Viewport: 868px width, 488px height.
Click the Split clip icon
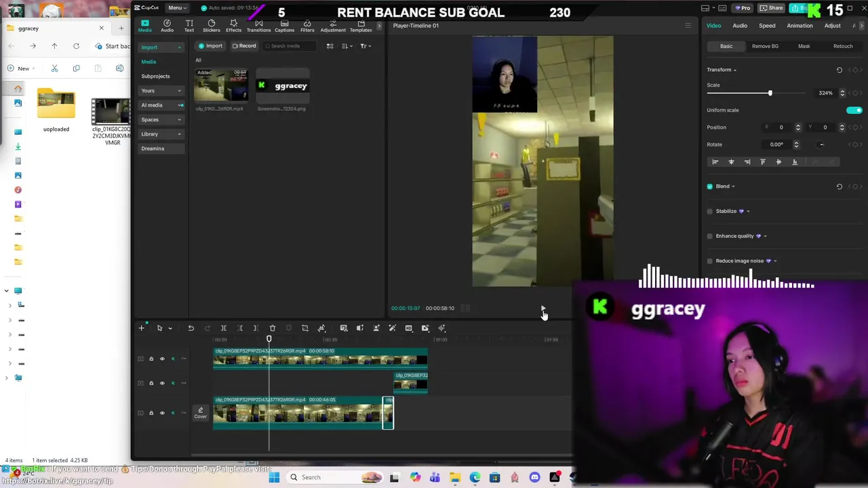coord(224,328)
